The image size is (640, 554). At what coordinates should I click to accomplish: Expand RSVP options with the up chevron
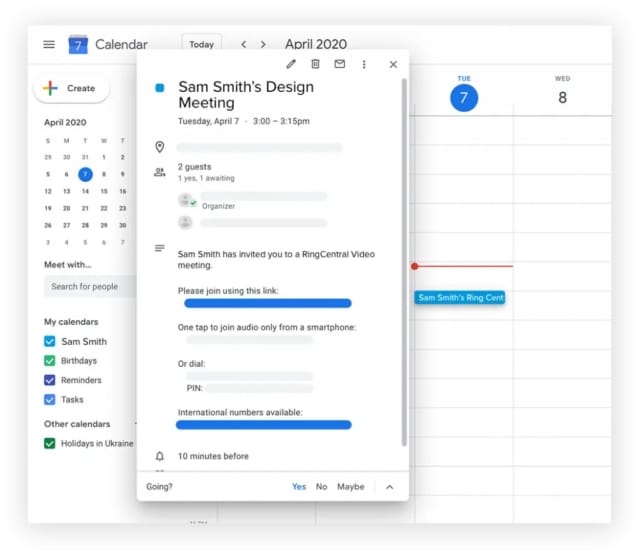click(x=390, y=487)
